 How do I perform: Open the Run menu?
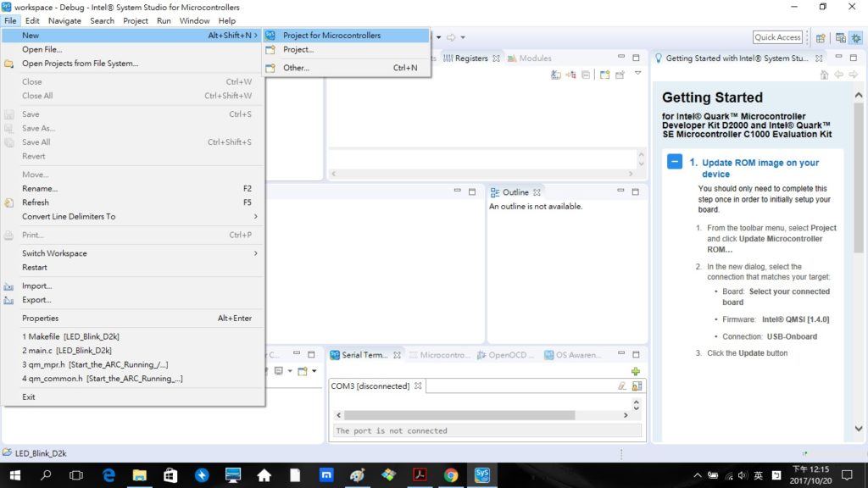[x=164, y=21]
